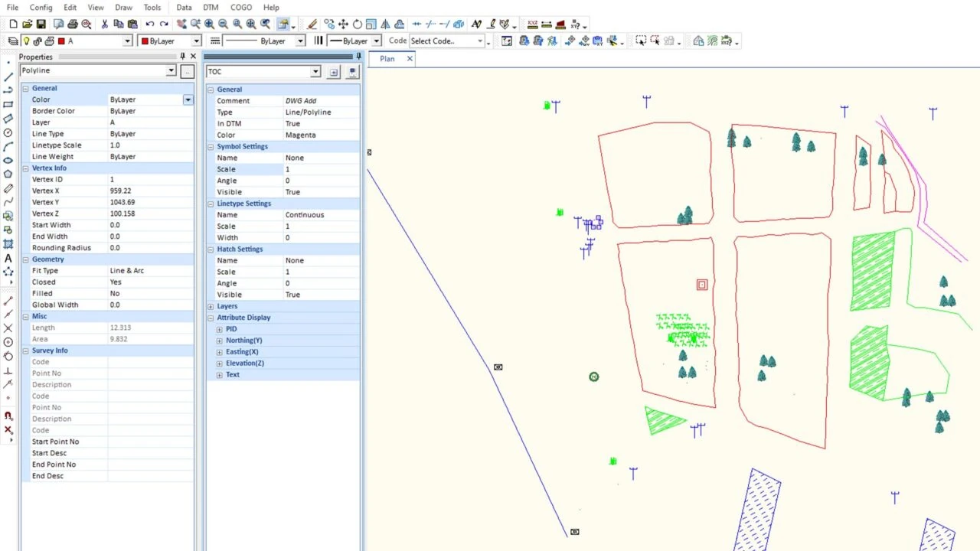The image size is (980, 551).
Task: Collapse the Geometry section
Action: tap(25, 259)
